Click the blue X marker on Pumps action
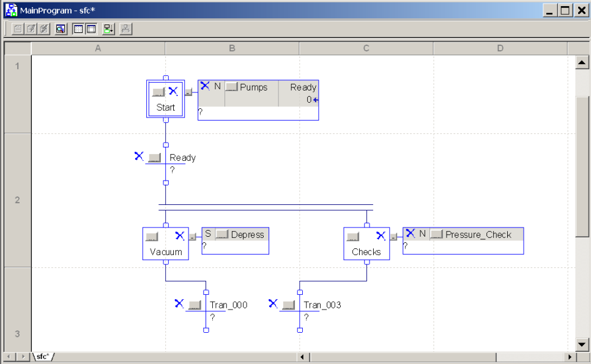The width and height of the screenshot is (591, 364). click(x=205, y=86)
